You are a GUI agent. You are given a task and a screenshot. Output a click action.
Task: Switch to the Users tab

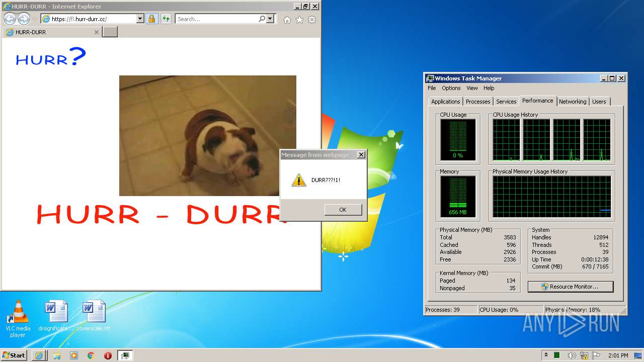(x=599, y=102)
